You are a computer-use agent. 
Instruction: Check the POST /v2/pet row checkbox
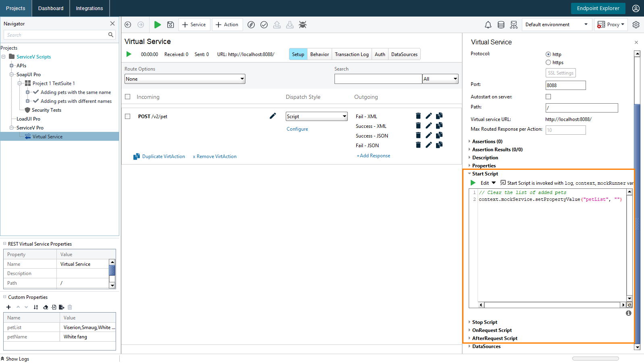[x=128, y=116]
